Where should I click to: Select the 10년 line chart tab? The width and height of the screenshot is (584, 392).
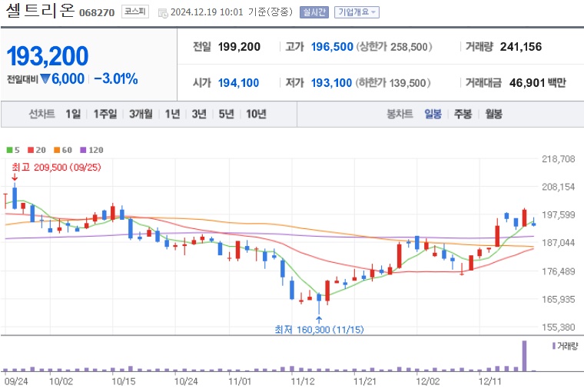[256, 114]
